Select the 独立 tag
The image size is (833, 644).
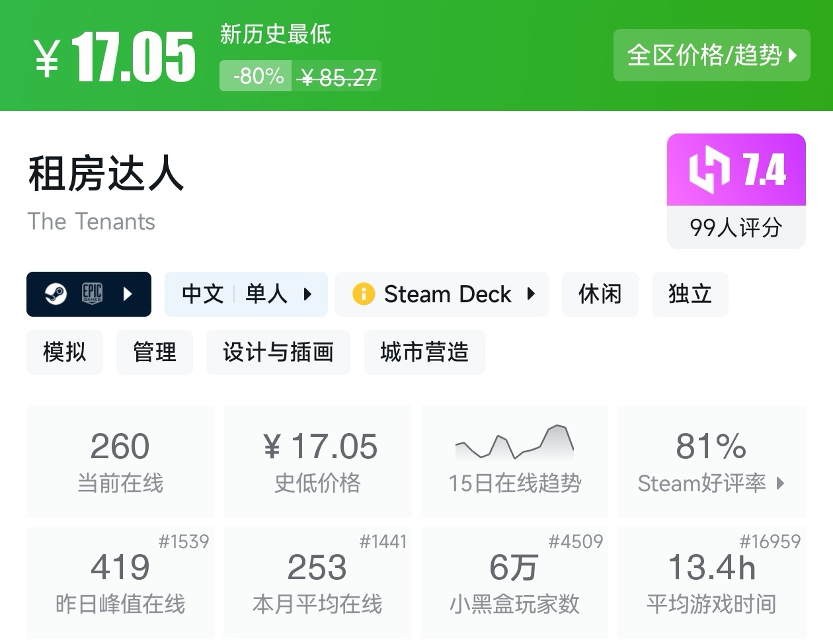[690, 294]
